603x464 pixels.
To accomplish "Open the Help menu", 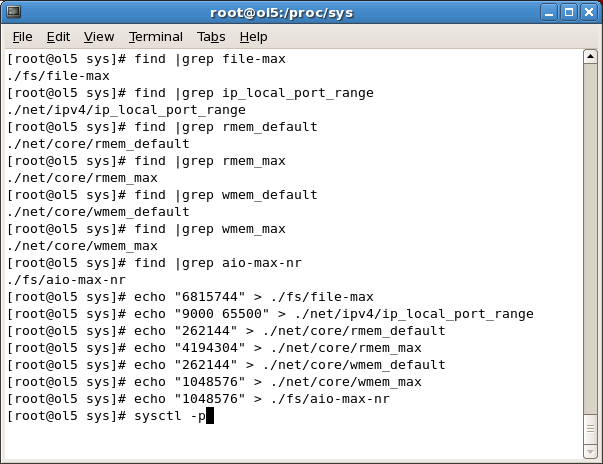I will tap(253, 37).
